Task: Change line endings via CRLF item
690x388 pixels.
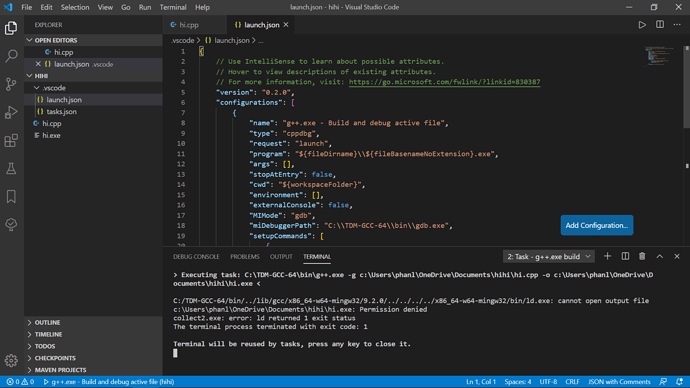Action: [573, 382]
